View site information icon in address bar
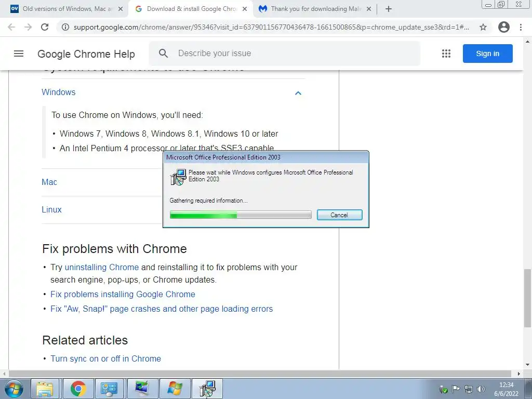The width and height of the screenshot is (532, 399). click(x=65, y=27)
